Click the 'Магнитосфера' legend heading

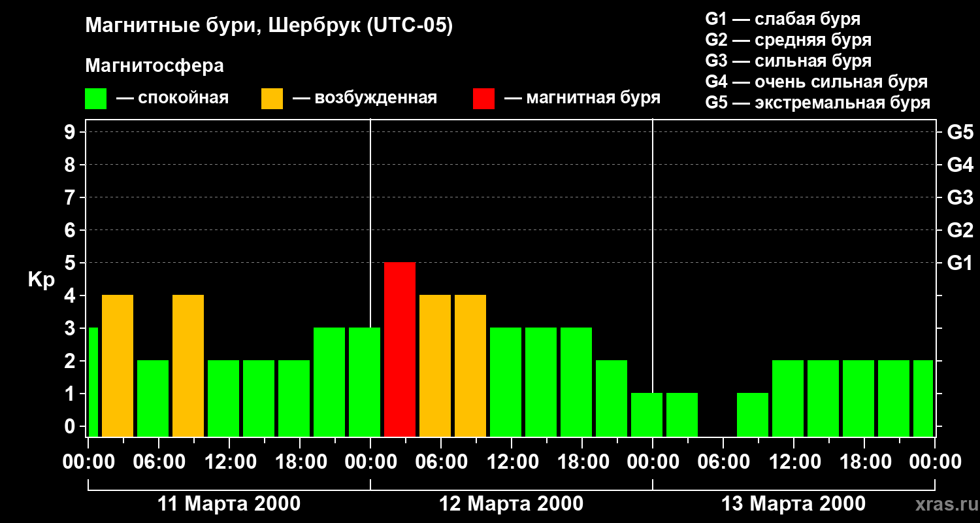coord(154,66)
